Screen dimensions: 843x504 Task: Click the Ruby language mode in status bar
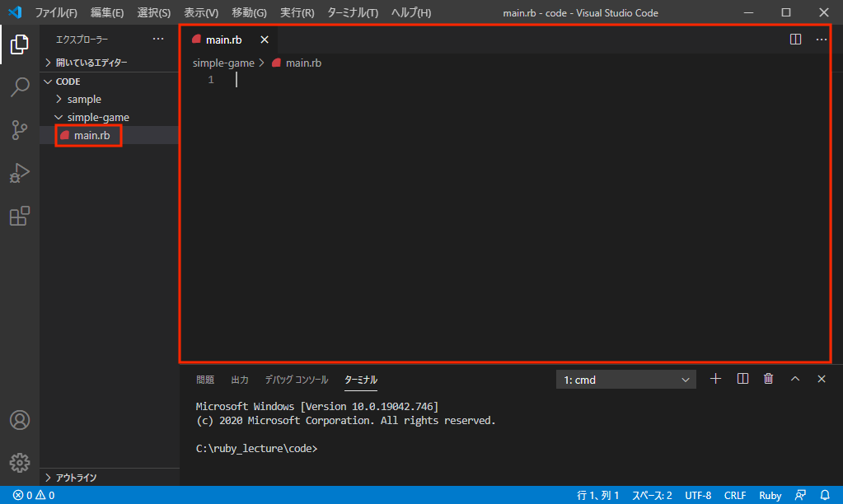click(770, 495)
